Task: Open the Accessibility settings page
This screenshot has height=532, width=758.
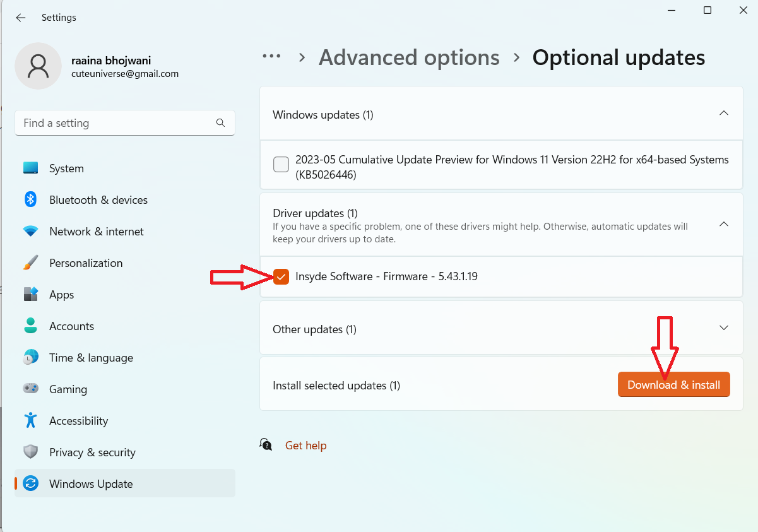Action: tap(78, 421)
